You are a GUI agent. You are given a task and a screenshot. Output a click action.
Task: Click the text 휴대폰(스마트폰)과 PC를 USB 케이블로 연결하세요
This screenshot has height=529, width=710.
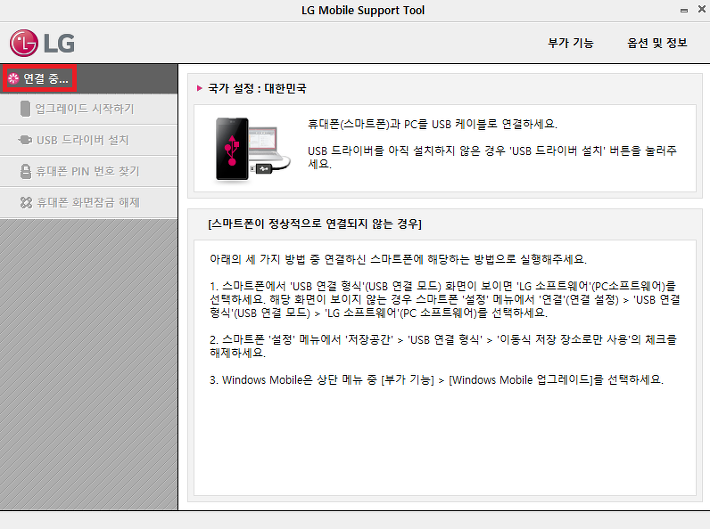point(432,124)
